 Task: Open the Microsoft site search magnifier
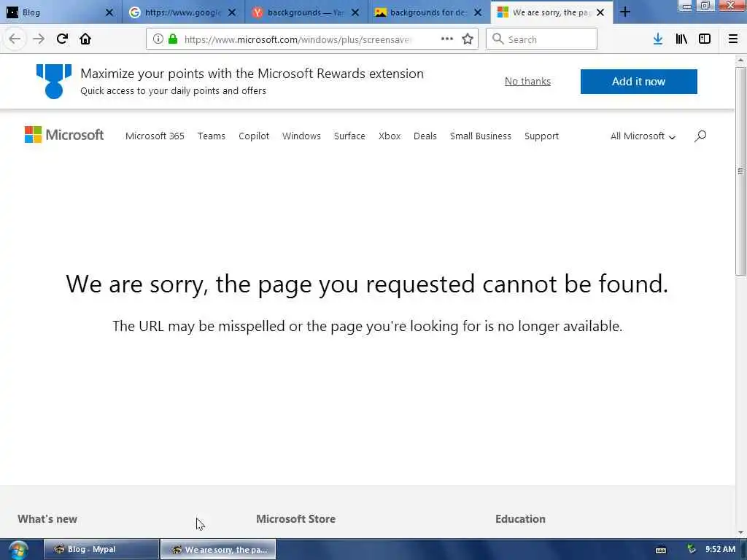point(700,136)
